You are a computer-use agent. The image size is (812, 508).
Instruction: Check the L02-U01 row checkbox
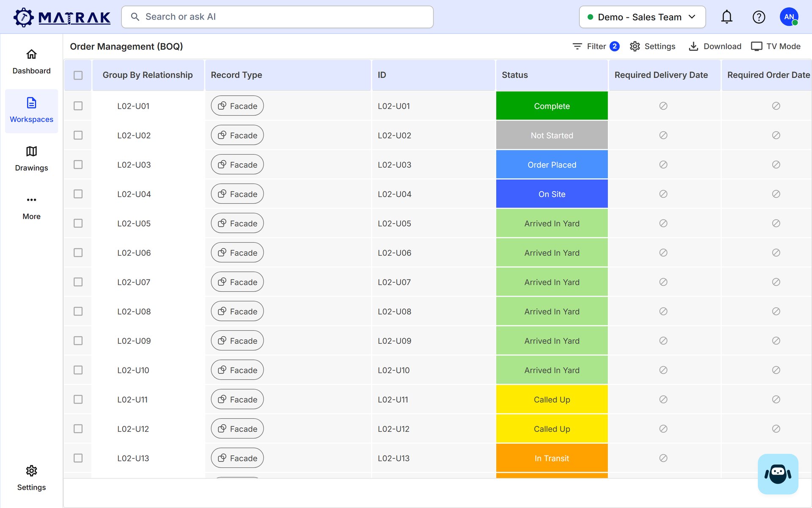click(x=78, y=106)
